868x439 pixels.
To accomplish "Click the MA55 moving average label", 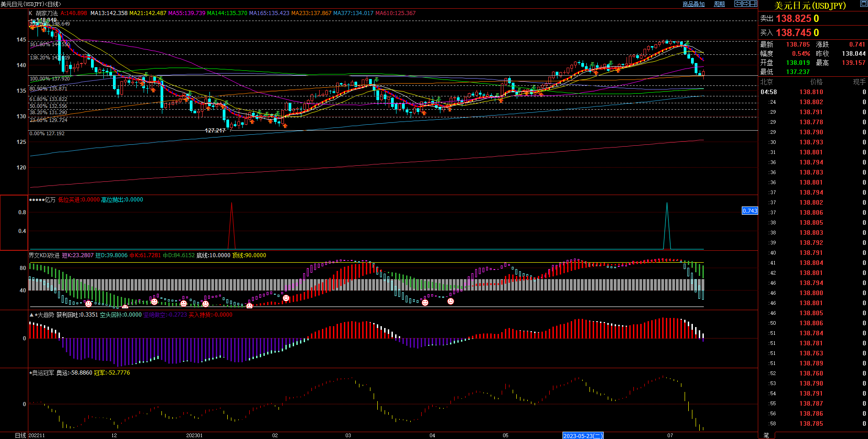I will 187,13.
